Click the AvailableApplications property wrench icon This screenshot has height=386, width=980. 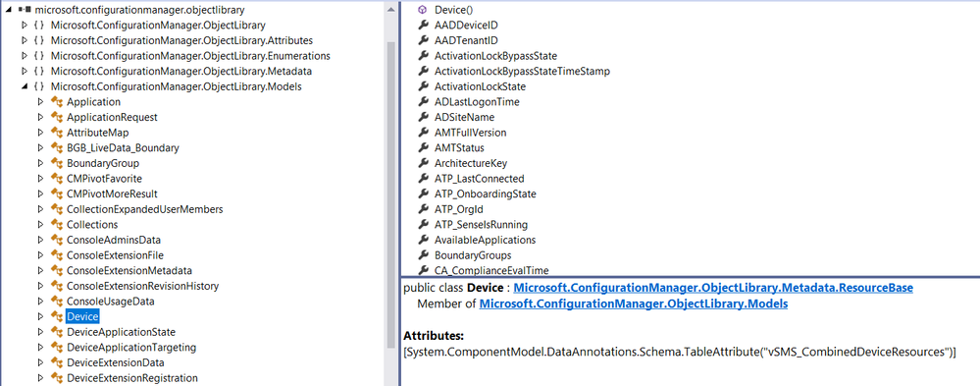[423, 240]
